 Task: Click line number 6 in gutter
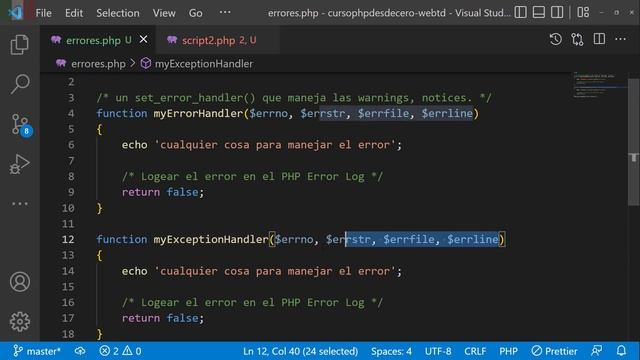click(x=71, y=144)
